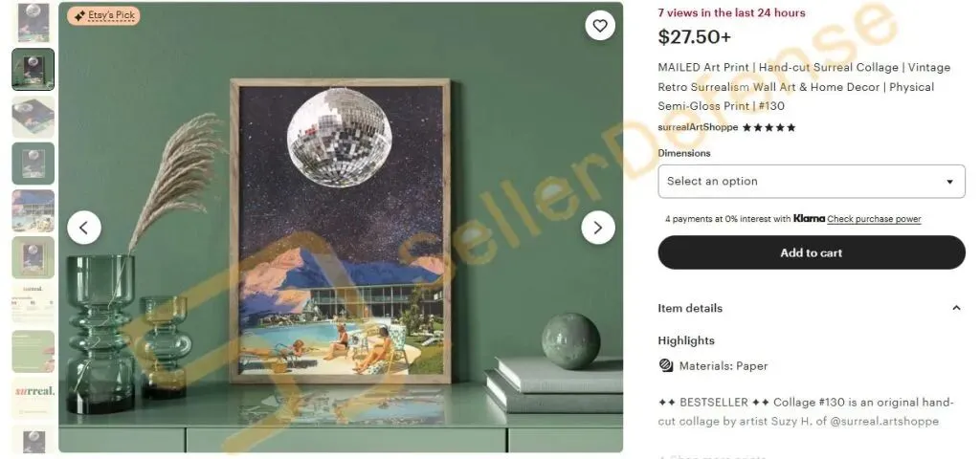The height and width of the screenshot is (459, 980).
Task: Visit the surrealArtShoppe shop link
Action: tap(698, 127)
